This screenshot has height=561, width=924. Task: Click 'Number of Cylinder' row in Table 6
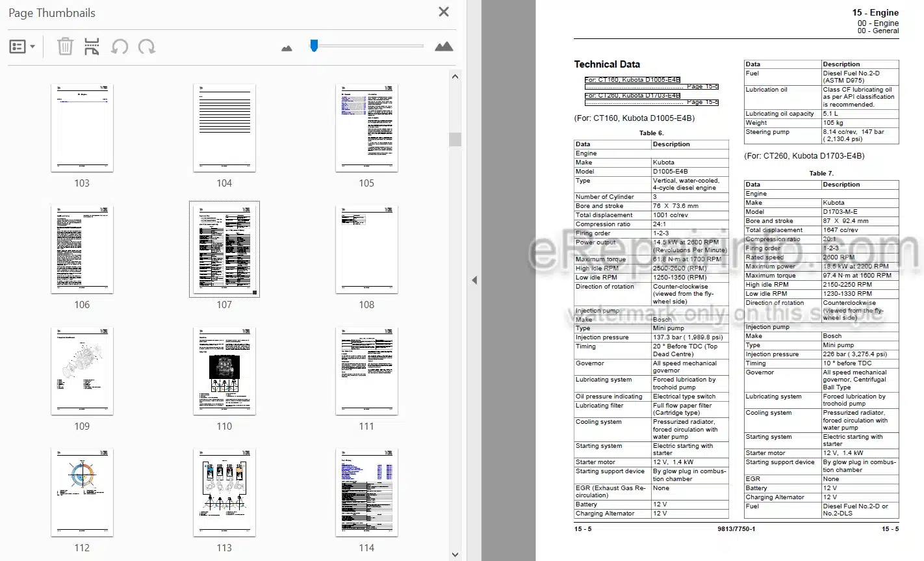(x=651, y=197)
